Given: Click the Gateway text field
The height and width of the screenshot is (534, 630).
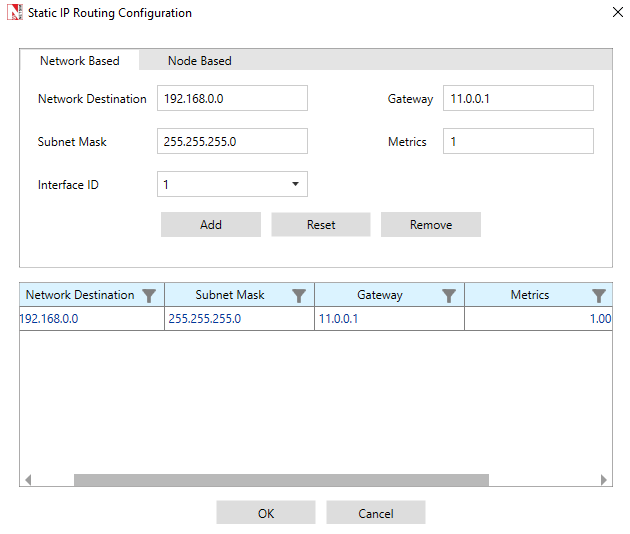Looking at the screenshot, I should [x=518, y=98].
